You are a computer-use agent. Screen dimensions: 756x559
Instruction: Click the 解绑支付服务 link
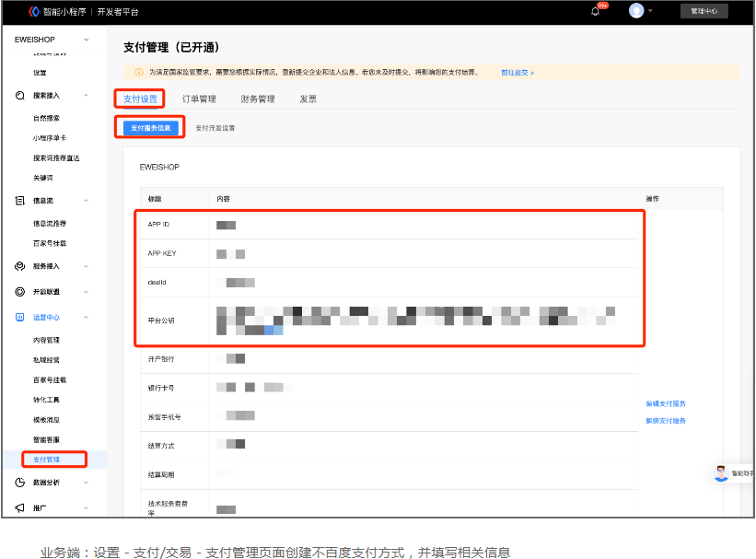(666, 421)
